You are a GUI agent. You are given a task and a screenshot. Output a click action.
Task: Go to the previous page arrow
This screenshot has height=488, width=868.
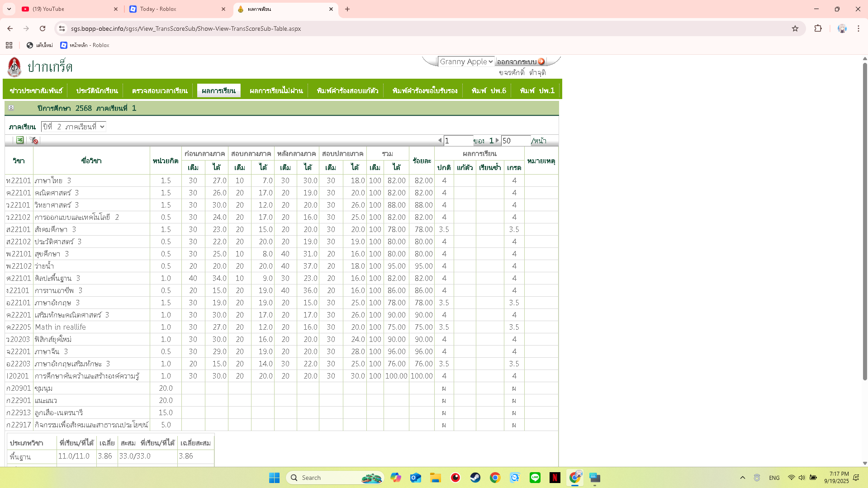point(440,141)
